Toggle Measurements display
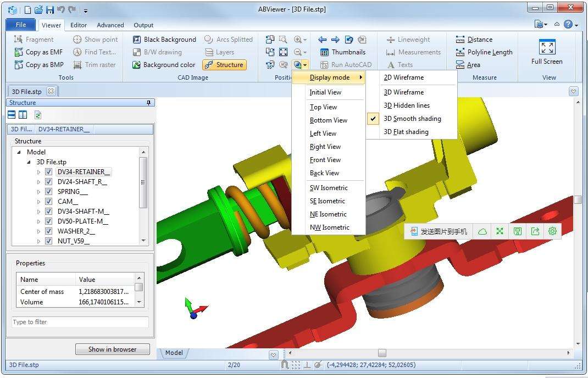Image resolution: width=588 pixels, height=378 pixels. point(413,52)
